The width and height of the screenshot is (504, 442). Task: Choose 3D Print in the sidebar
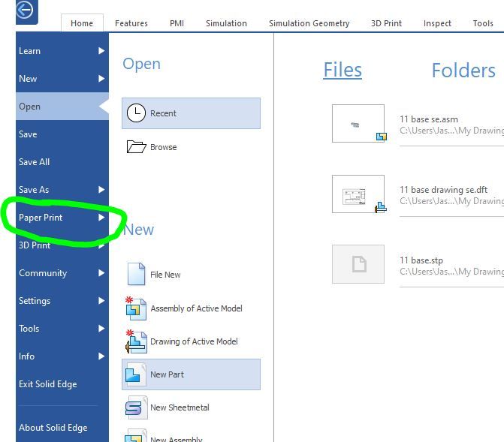62,245
